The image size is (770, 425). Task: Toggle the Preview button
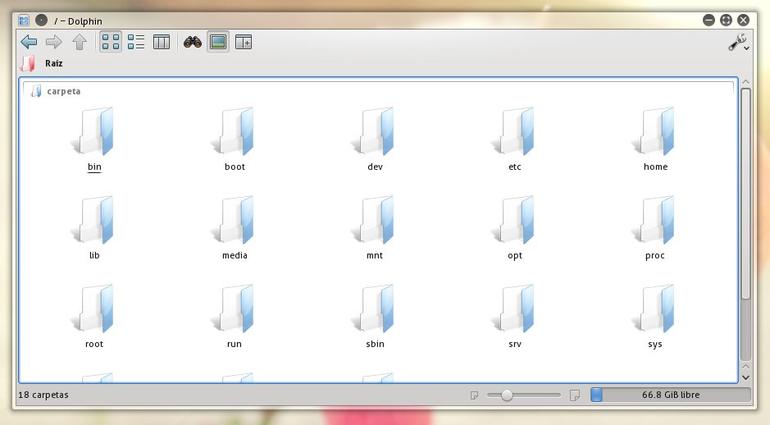[218, 42]
